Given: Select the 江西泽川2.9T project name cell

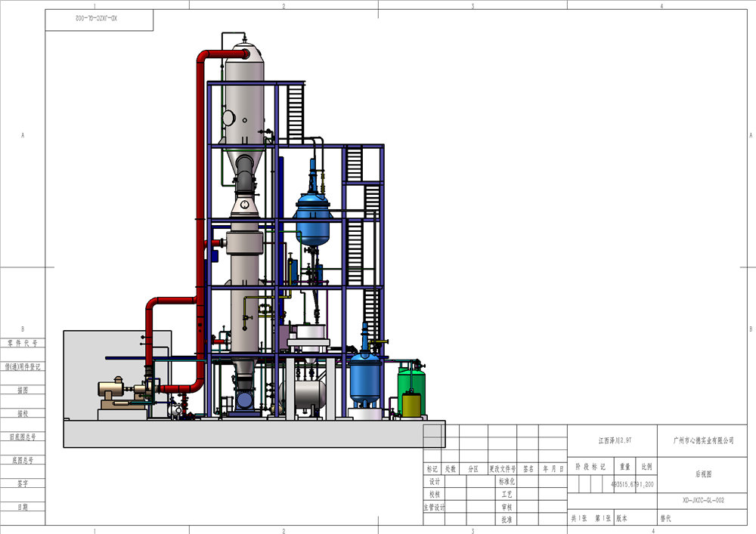Looking at the screenshot, I should [614, 440].
